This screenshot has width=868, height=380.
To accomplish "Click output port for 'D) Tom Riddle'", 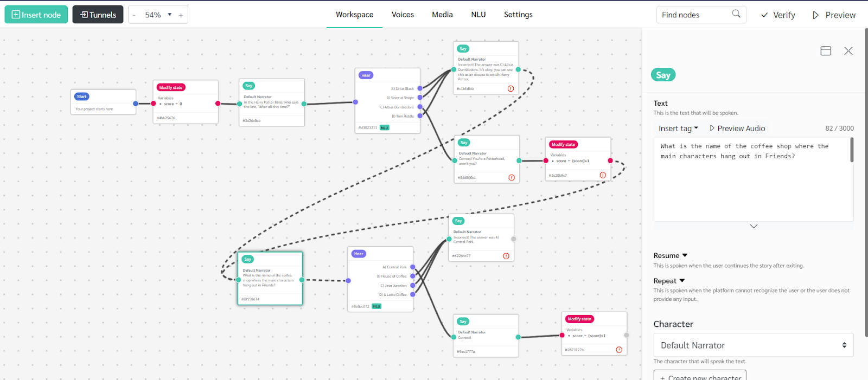I will [420, 116].
